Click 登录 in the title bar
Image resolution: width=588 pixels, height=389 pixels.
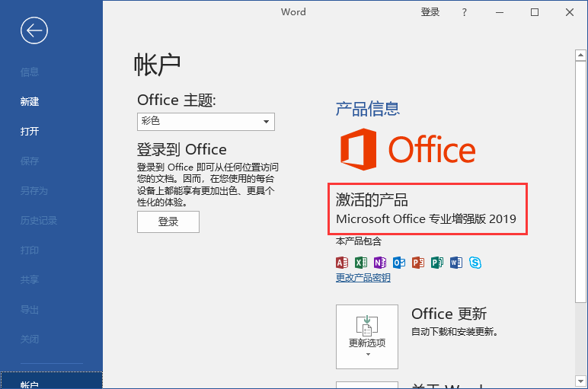tap(430, 12)
